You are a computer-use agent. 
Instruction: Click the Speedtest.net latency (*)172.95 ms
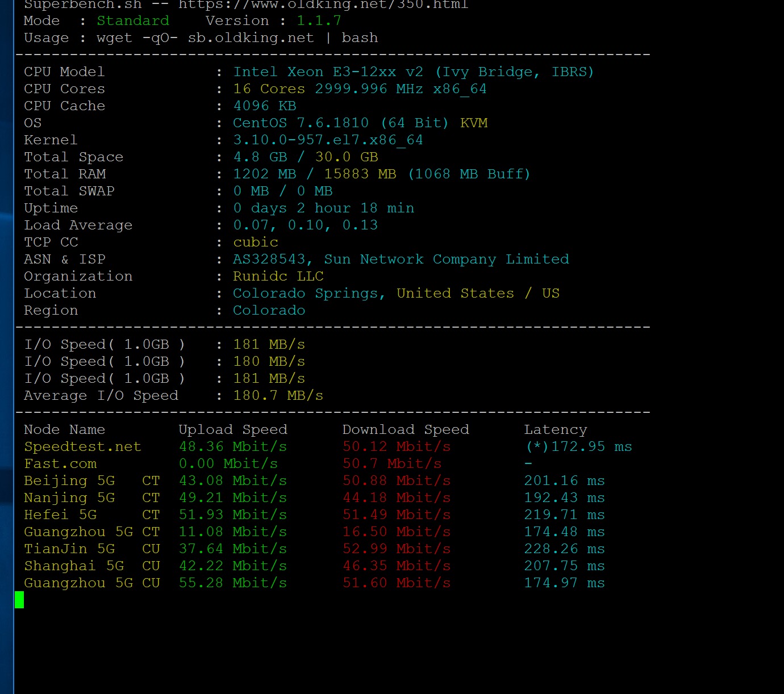click(578, 447)
